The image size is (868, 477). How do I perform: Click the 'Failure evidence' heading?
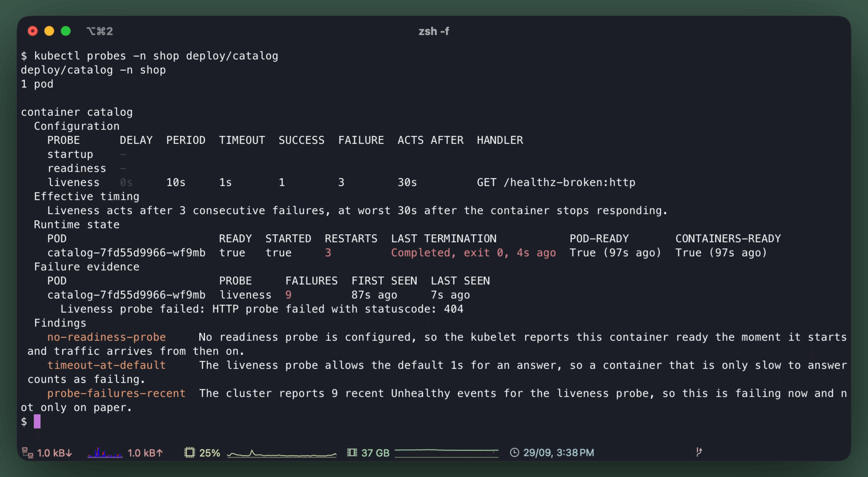click(x=87, y=267)
